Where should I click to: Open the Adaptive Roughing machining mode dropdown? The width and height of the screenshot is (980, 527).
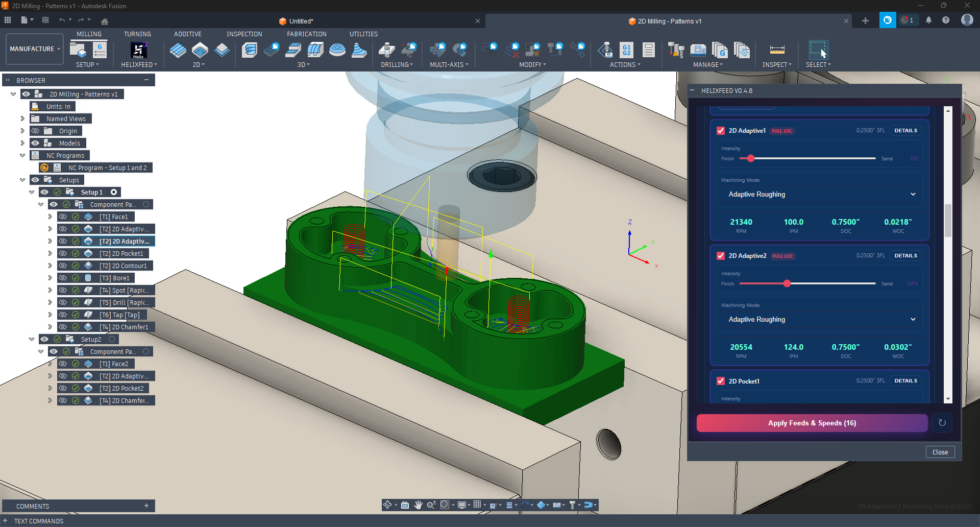pyautogui.click(x=819, y=194)
